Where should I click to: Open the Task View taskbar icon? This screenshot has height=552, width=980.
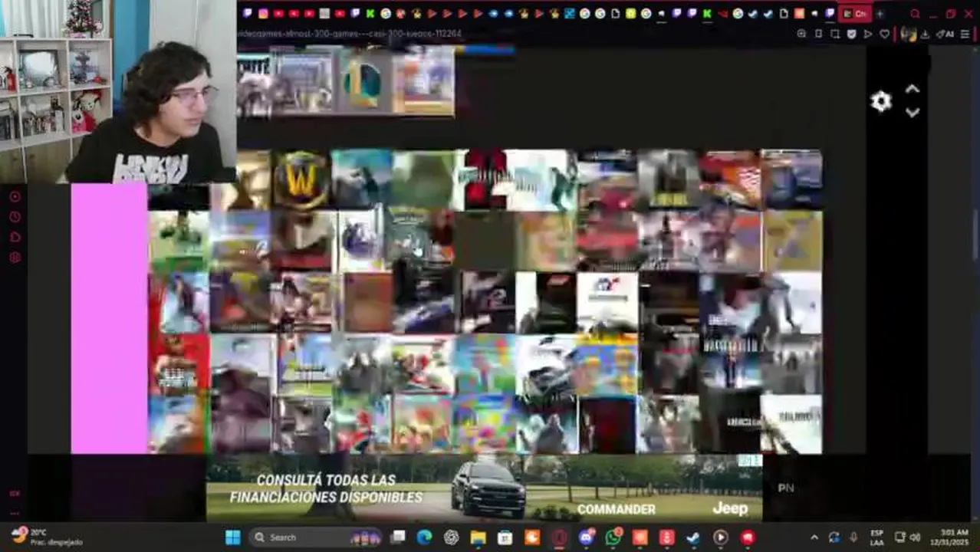coord(398,537)
